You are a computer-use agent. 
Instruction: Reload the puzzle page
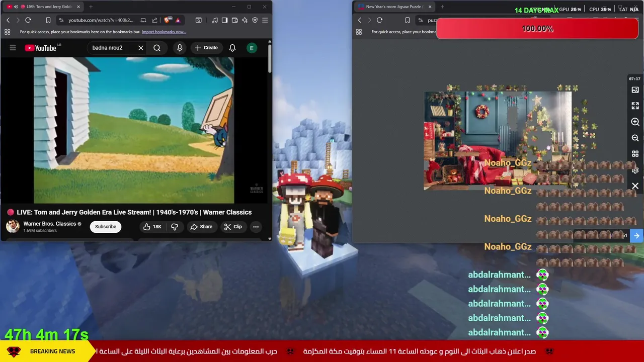[380, 20]
